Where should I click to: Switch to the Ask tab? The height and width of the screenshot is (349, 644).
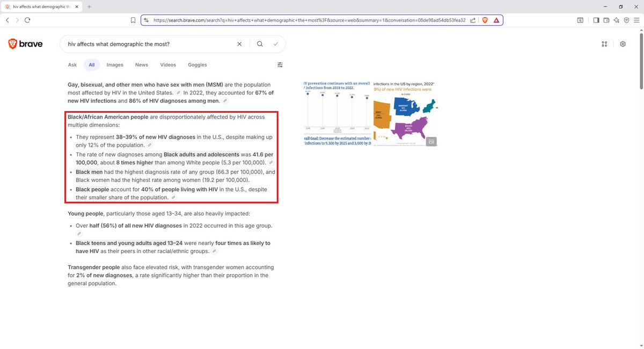pos(72,65)
